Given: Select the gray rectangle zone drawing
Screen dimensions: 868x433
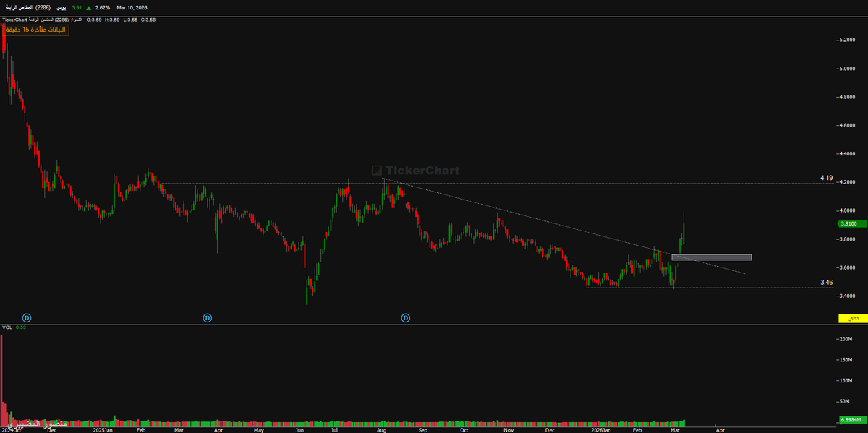Looking at the screenshot, I should 711,257.
